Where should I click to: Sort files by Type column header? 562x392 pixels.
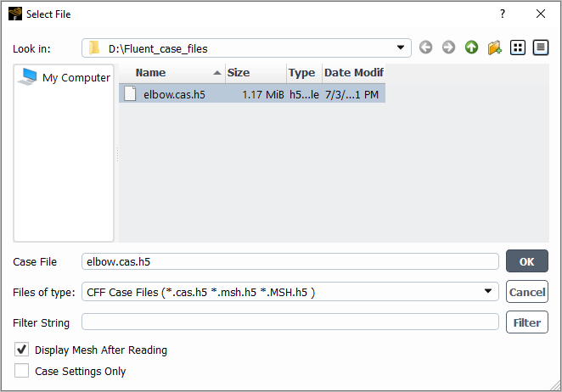pos(304,73)
